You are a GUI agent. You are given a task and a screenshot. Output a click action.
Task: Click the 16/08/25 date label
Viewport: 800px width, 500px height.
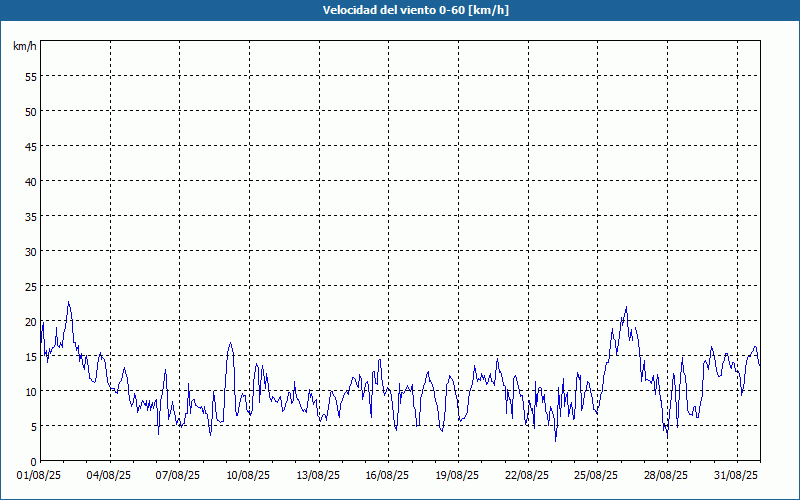(x=387, y=476)
